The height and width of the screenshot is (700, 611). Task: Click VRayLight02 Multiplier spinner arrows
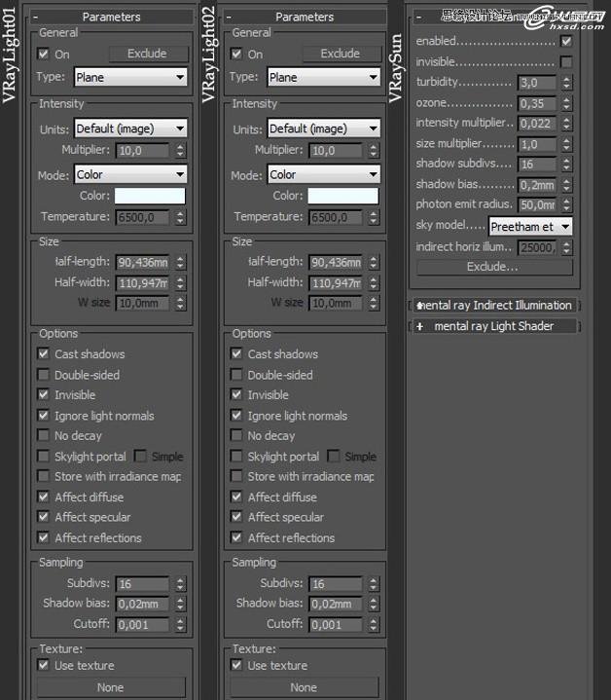(374, 151)
